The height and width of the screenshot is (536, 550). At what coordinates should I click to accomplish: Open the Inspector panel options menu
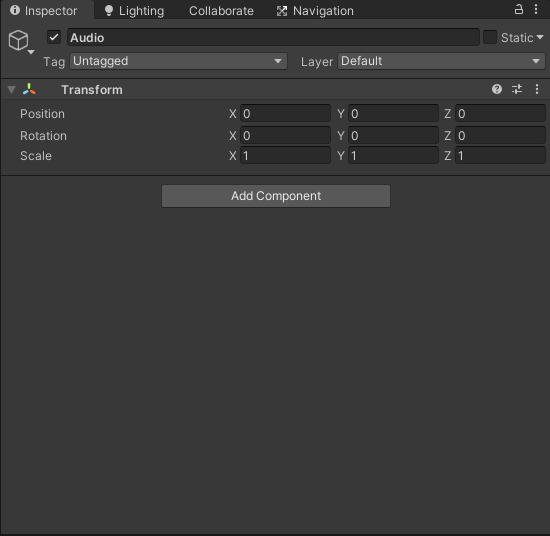point(536,9)
